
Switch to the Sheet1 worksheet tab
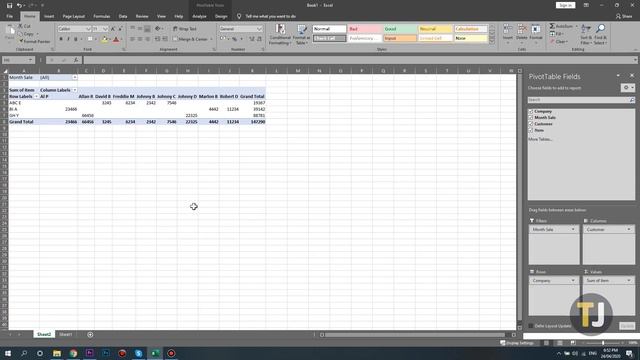coord(66,335)
